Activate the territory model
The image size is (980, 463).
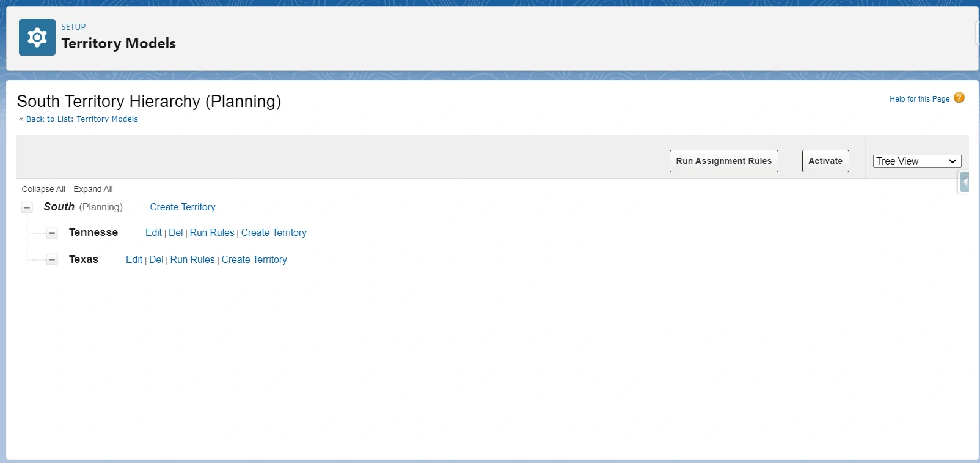(x=825, y=161)
